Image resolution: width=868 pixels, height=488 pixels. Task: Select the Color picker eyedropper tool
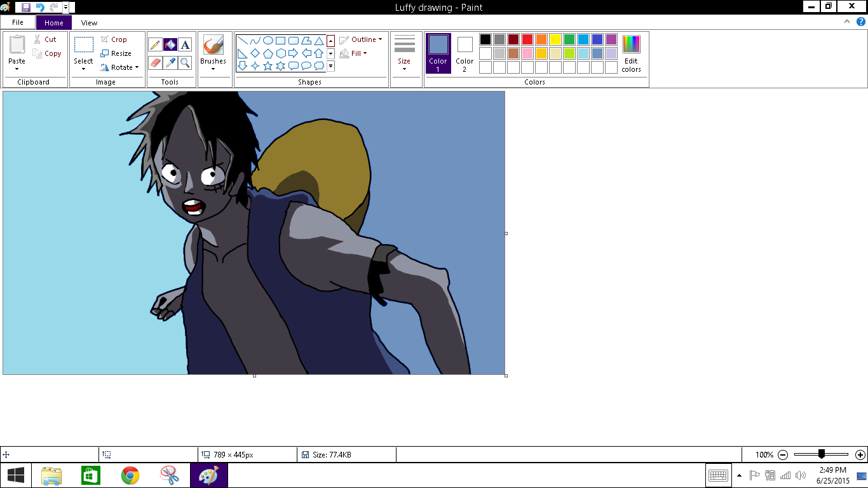(x=170, y=62)
